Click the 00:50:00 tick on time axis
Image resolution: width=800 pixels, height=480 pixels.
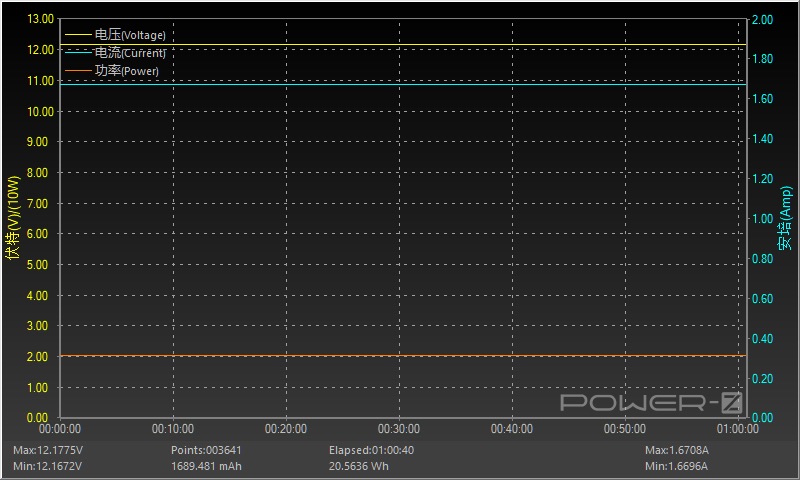pyautogui.click(x=624, y=428)
